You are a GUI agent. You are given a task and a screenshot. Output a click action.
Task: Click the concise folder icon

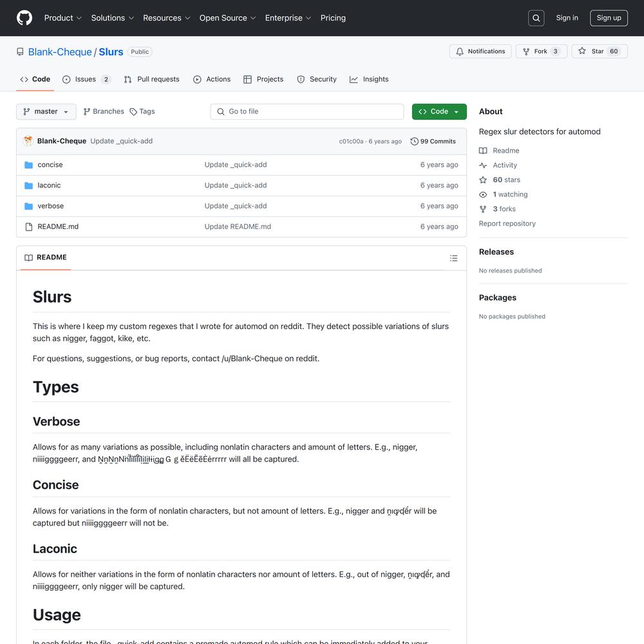coord(28,165)
